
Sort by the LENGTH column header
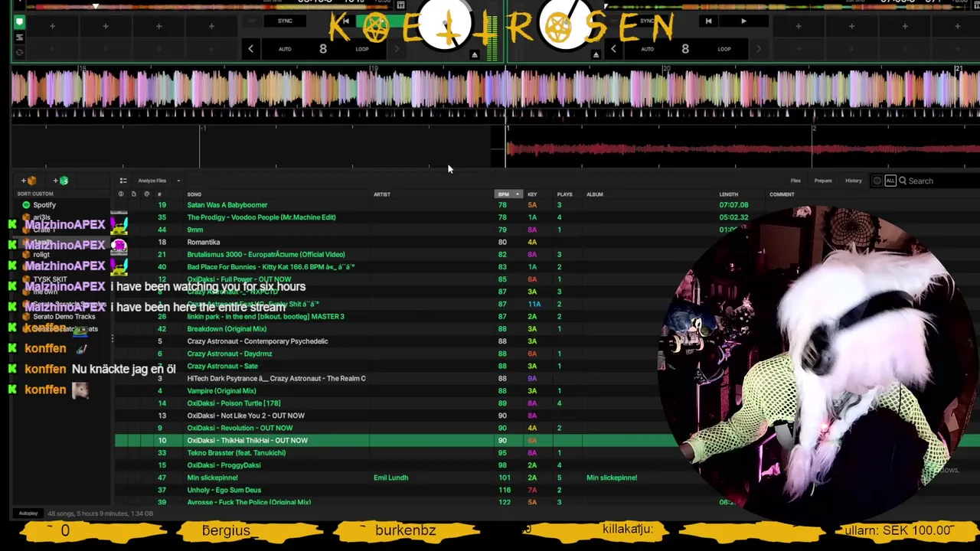click(x=729, y=194)
